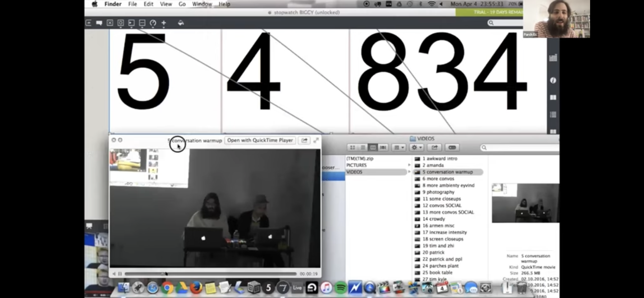The width and height of the screenshot is (644, 298).
Task: Click the boxed X cue icon in QLab toolbar
Action: (x=110, y=23)
